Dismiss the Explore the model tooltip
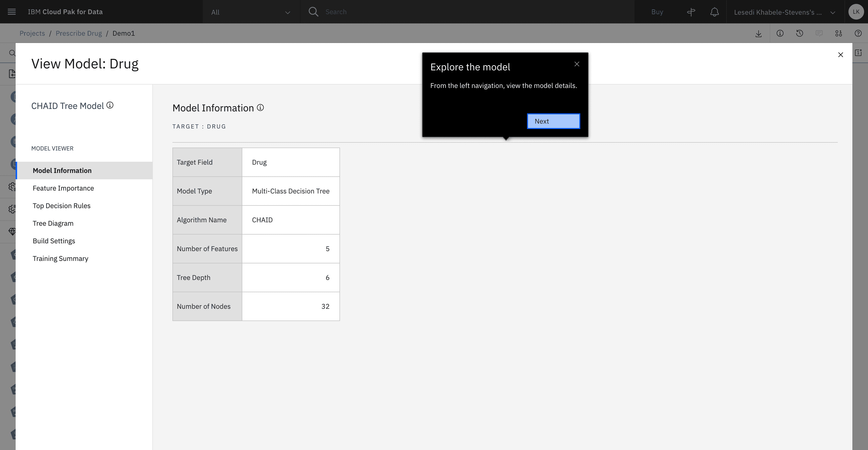868x450 pixels. click(577, 64)
